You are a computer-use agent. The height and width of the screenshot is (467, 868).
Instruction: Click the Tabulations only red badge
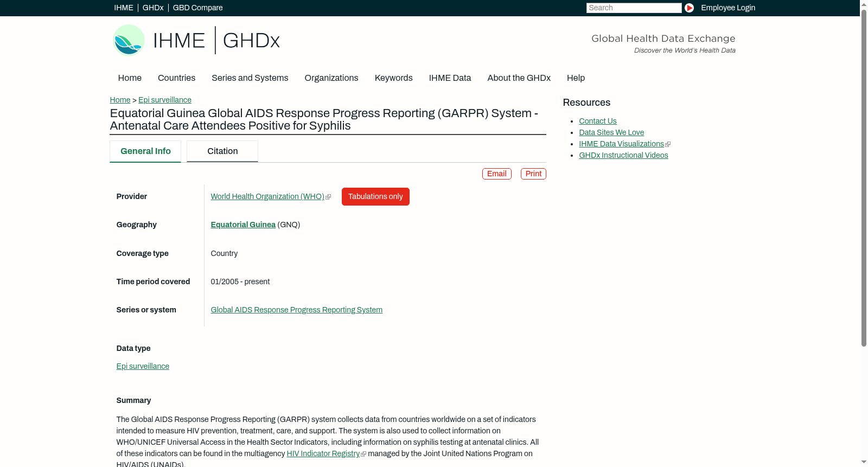coord(375,196)
